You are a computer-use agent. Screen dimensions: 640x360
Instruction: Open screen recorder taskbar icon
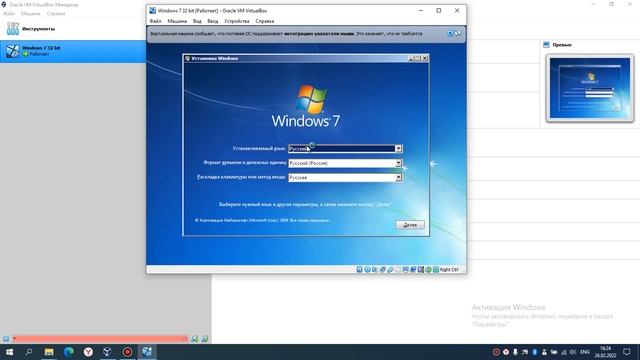(x=127, y=352)
